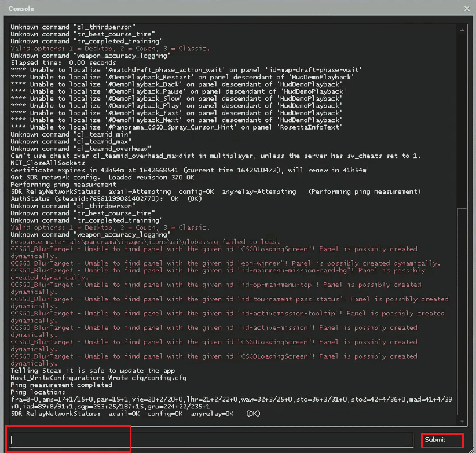
Task: Click the 'Unknown command "cl_teamid_overhead"' line
Action: (x=80, y=149)
